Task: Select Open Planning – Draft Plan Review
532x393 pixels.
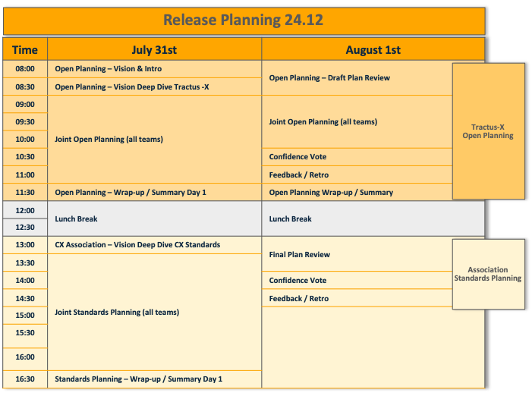Action: (357, 78)
